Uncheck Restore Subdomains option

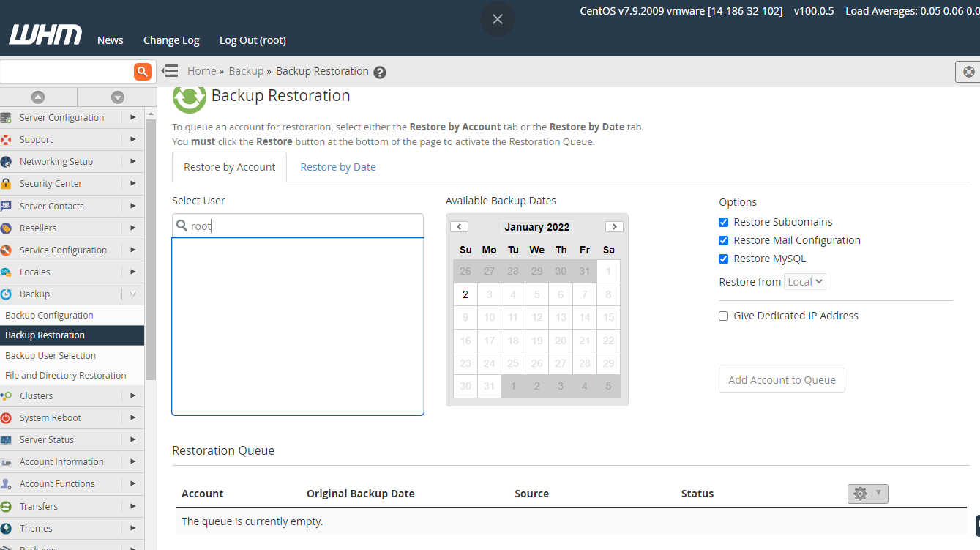coord(723,222)
